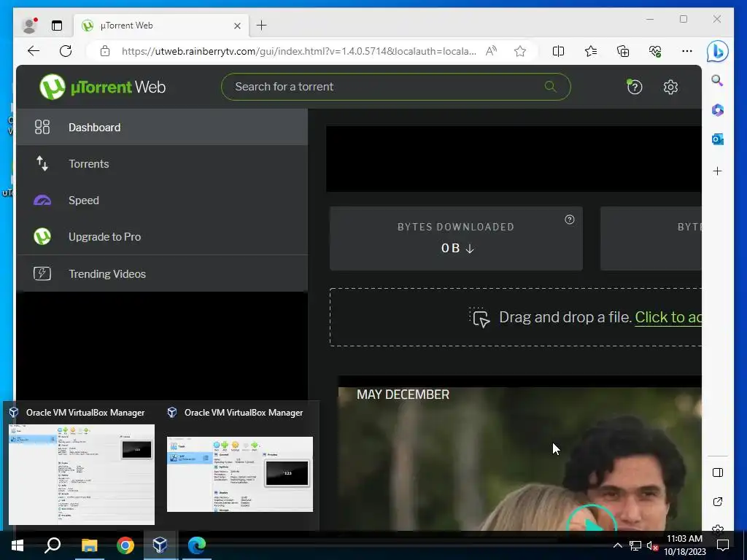Screen dimensions: 747x560
Task: Open µTorrent settings gear icon
Action: (x=670, y=87)
